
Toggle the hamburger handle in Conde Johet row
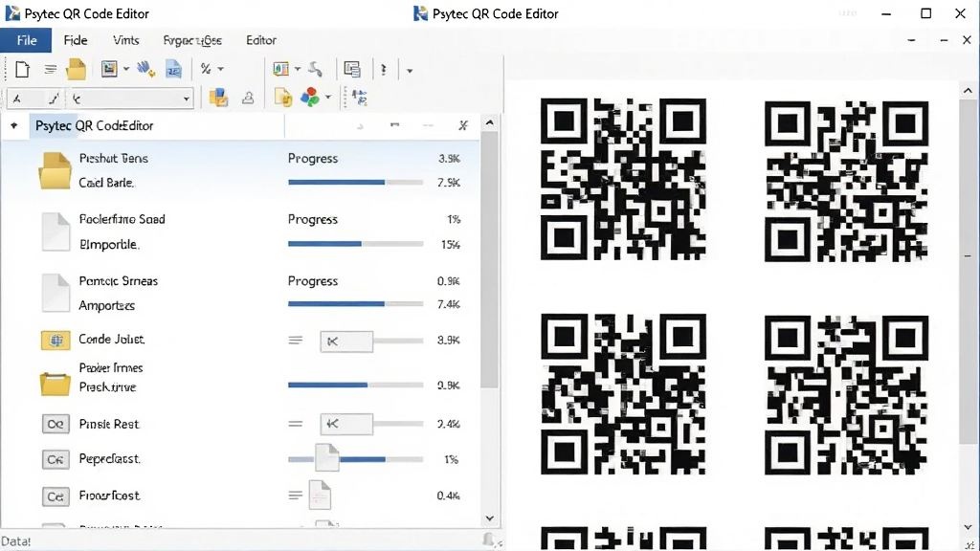296,341
